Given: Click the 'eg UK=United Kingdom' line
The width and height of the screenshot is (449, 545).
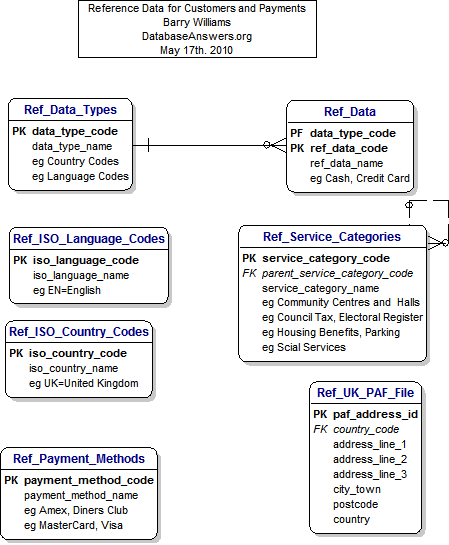Looking at the screenshot, I should [84, 383].
